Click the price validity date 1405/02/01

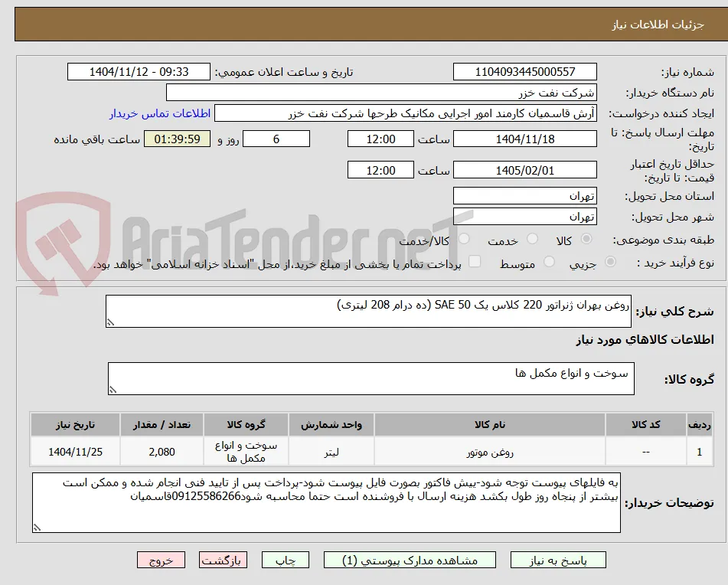click(x=524, y=170)
